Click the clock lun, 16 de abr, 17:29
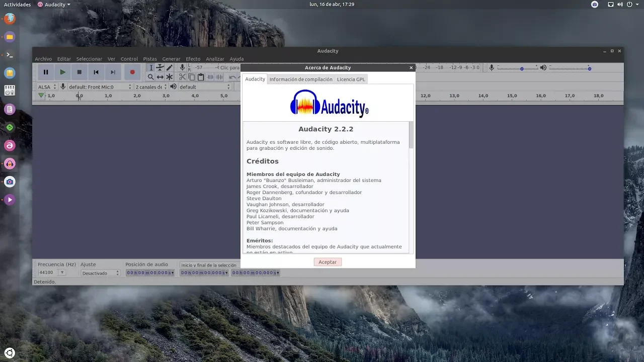The image size is (644, 362). click(x=332, y=5)
